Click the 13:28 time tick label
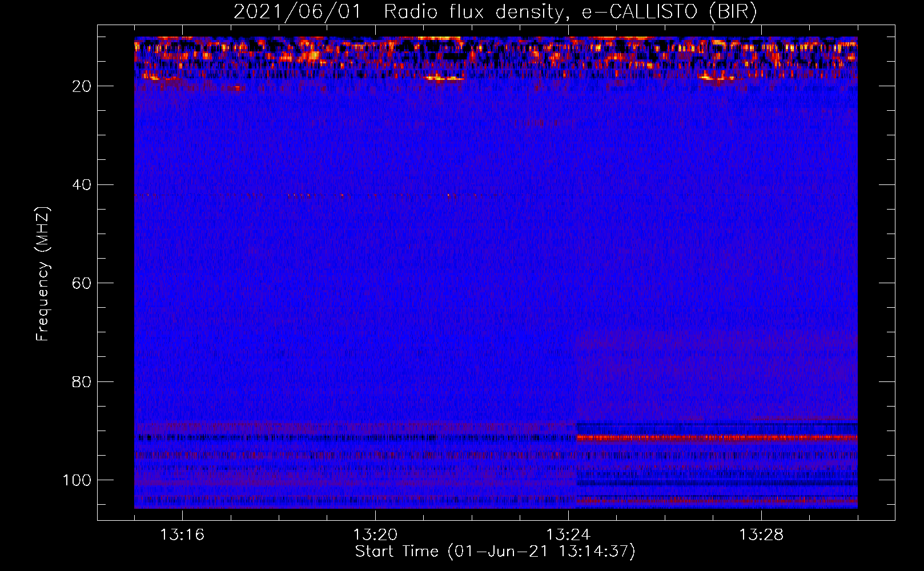The width and height of the screenshot is (924, 571). pos(761,535)
